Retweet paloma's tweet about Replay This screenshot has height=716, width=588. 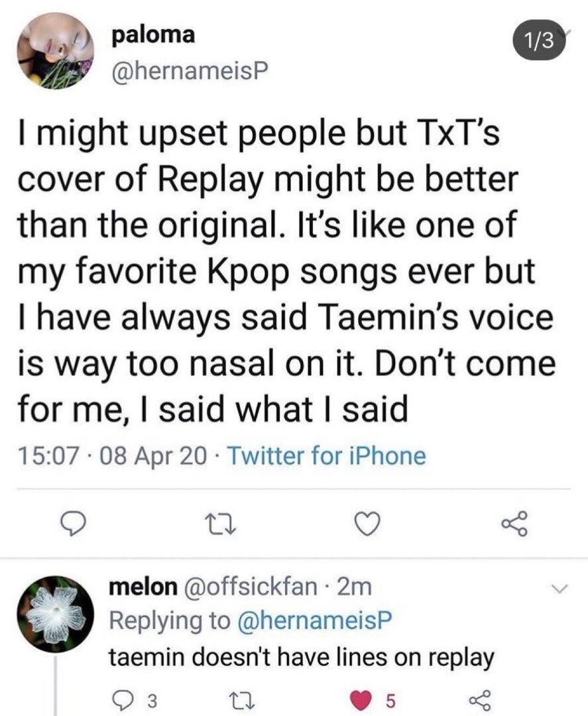pos(221,524)
